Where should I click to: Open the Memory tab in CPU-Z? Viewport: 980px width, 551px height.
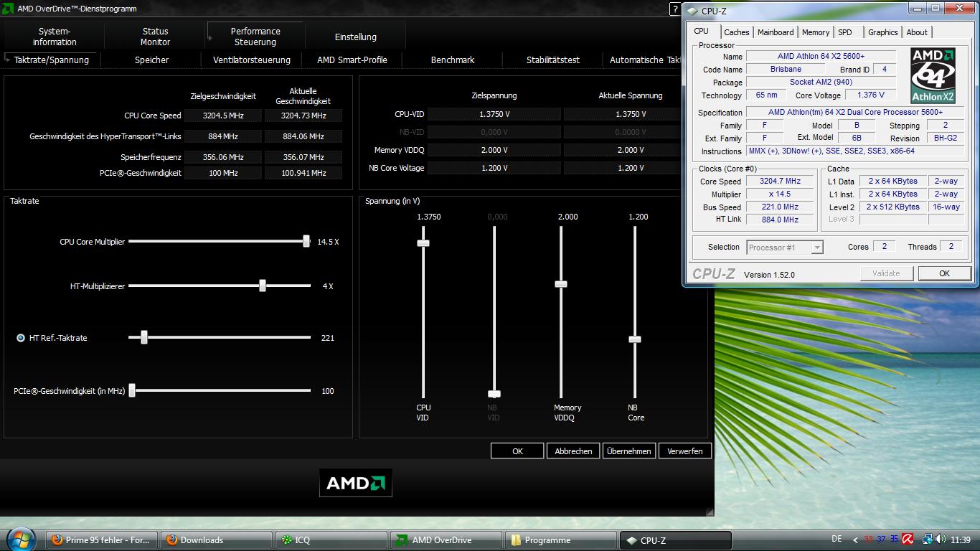coord(816,32)
